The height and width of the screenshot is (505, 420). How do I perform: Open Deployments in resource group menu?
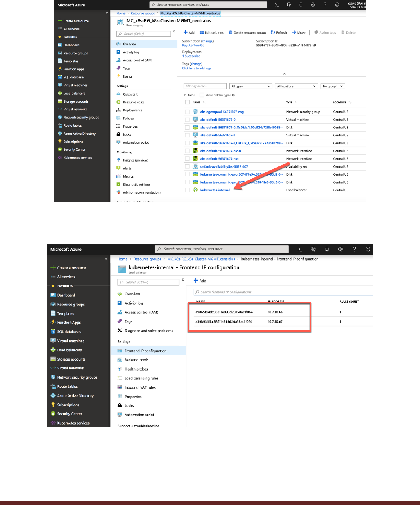click(x=132, y=110)
